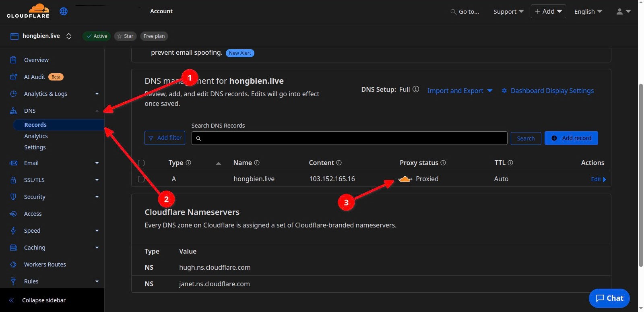Open the Add dropdown in header
This screenshot has height=312, width=644.
click(548, 11)
